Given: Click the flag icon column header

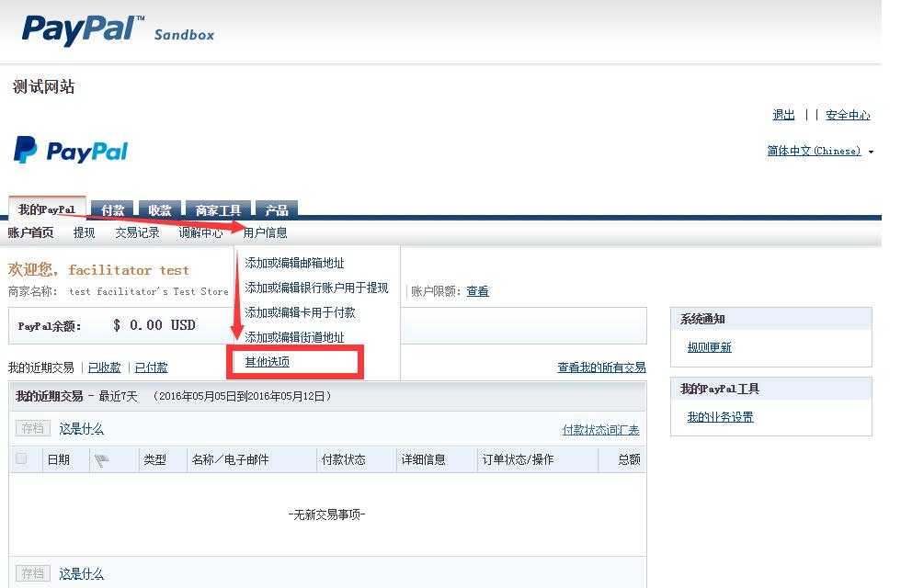Looking at the screenshot, I should point(102,460).
